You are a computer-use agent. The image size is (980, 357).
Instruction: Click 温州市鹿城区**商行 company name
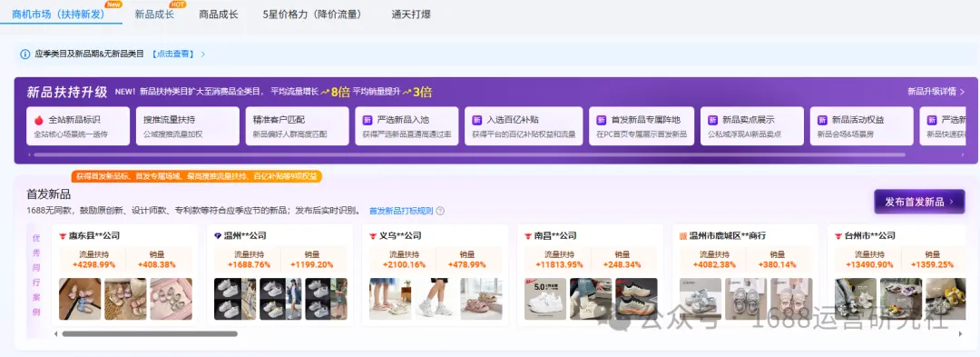point(728,235)
